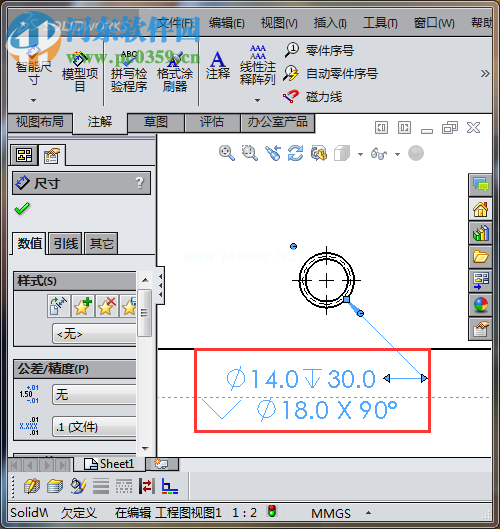Rebuild the view with Rotate/Refresh icon
Image resolution: width=500 pixels, height=529 pixels.
pos(296,153)
